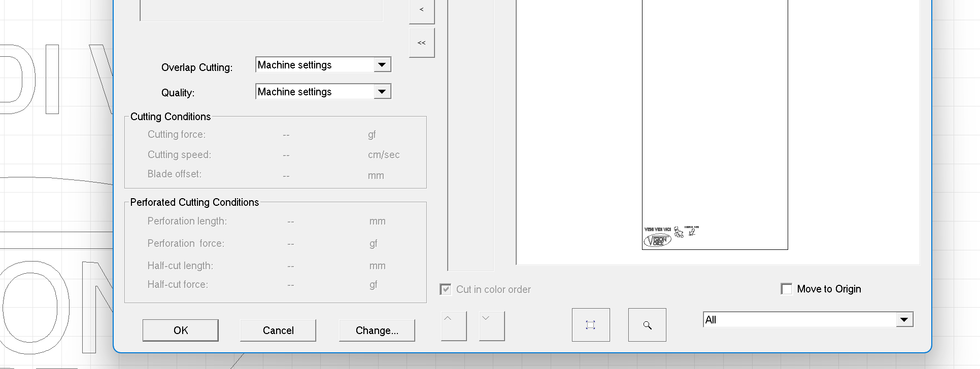Open the Overlap Cutting dropdown
This screenshot has width=980, height=369.
(382, 65)
